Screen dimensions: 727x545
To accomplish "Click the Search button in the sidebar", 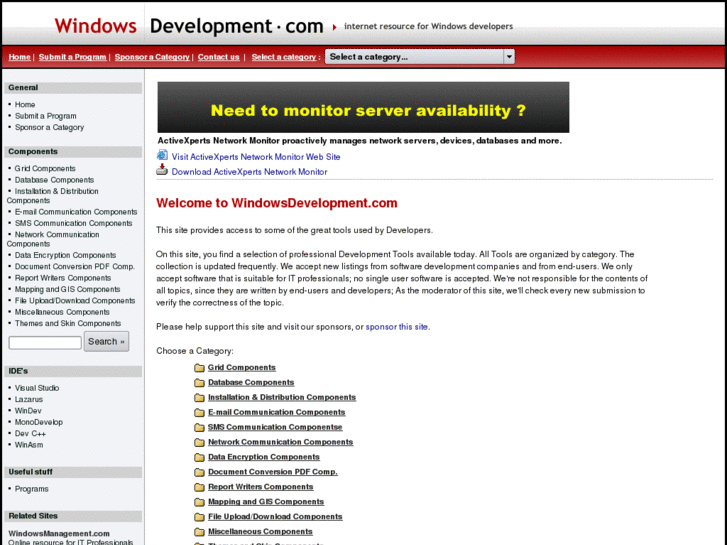I will pos(106,341).
